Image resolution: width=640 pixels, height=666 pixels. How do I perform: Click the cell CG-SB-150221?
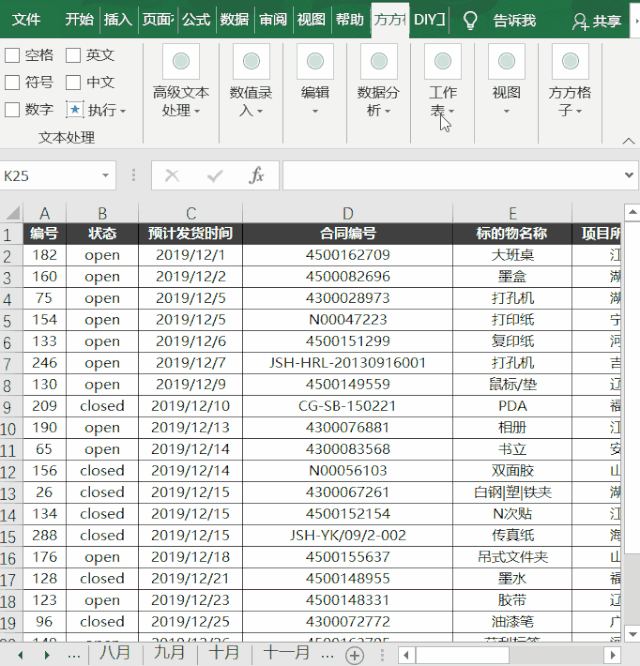coord(347,406)
